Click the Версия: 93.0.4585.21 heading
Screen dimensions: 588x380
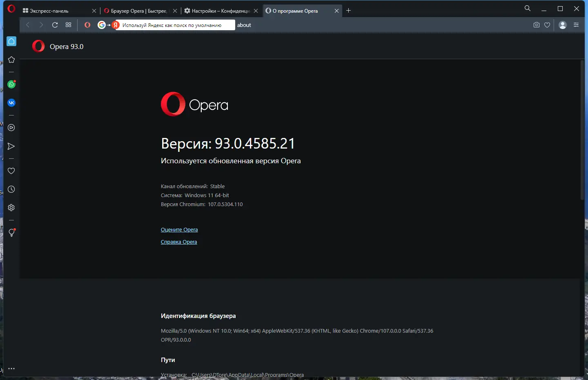228,143
